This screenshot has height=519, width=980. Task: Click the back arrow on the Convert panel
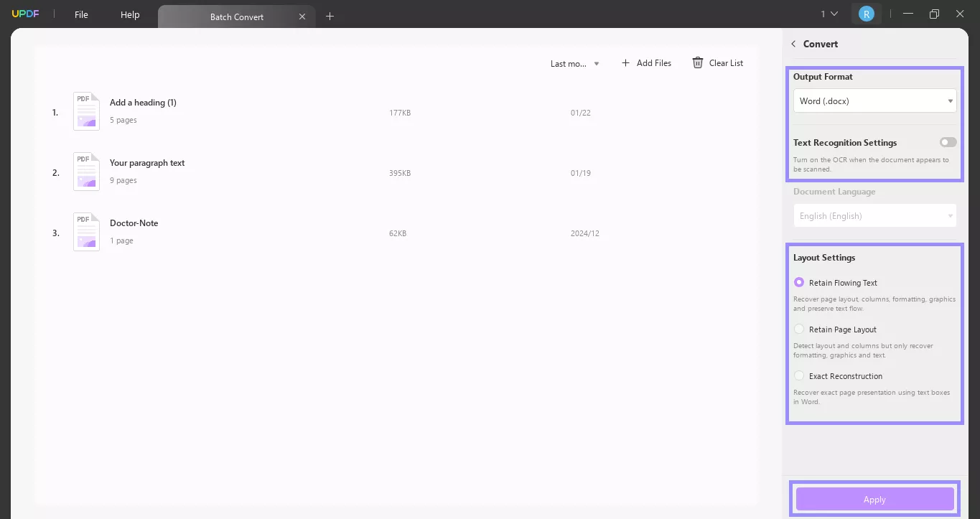click(793, 44)
